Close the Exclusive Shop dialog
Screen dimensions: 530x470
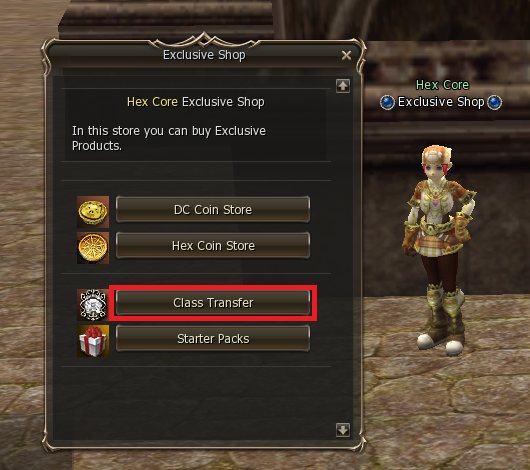[346, 55]
